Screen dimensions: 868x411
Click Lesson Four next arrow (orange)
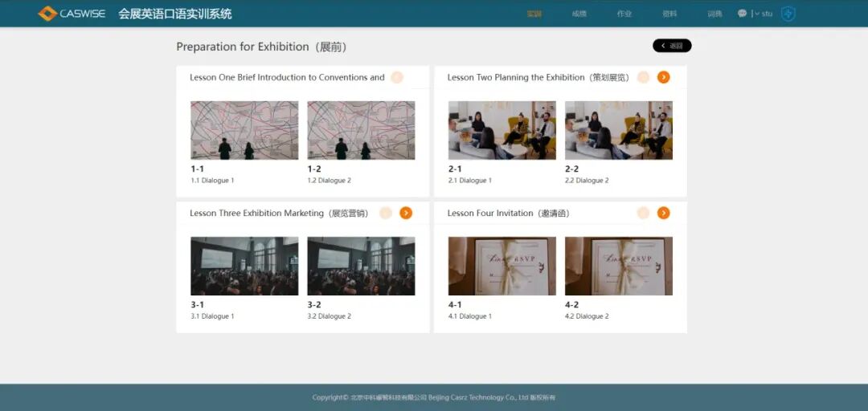(663, 213)
